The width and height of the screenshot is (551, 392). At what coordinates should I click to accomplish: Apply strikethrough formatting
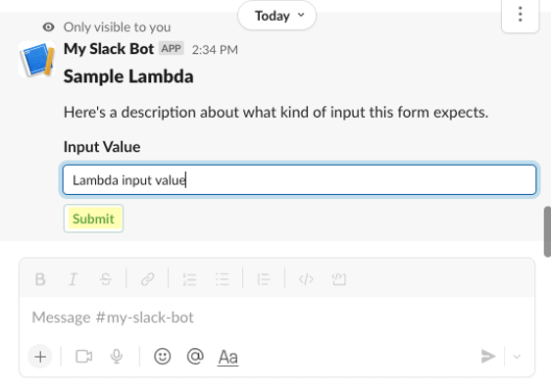106,279
